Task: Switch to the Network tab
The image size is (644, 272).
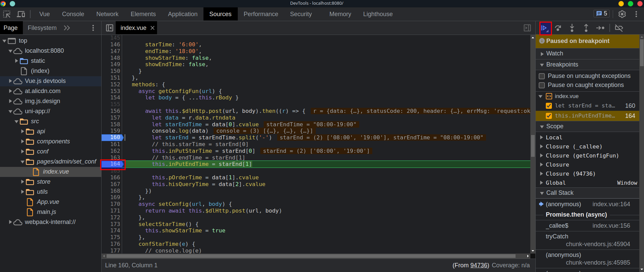Action: [x=107, y=14]
